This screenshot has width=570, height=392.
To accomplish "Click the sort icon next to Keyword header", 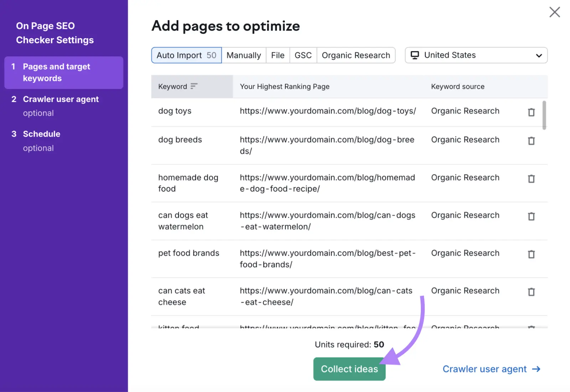I will tap(193, 86).
